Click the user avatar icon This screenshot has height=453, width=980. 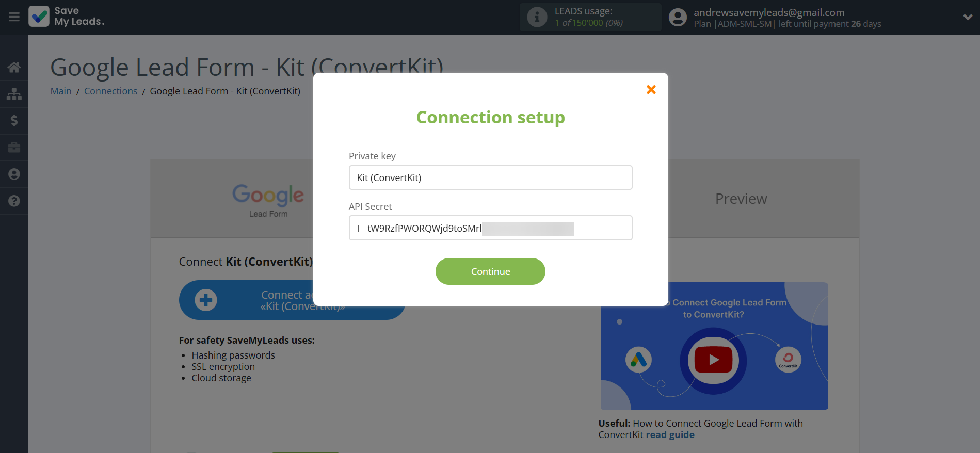coord(678,18)
